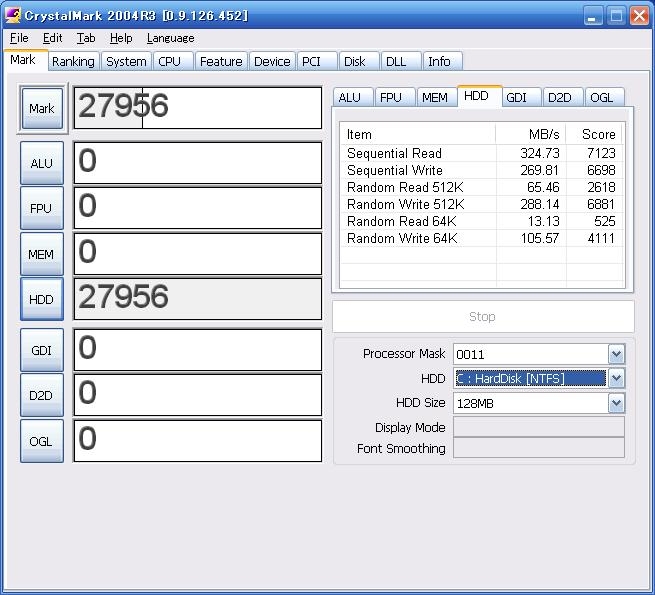Click the ALU score field
The width and height of the screenshot is (655, 595).
[198, 163]
